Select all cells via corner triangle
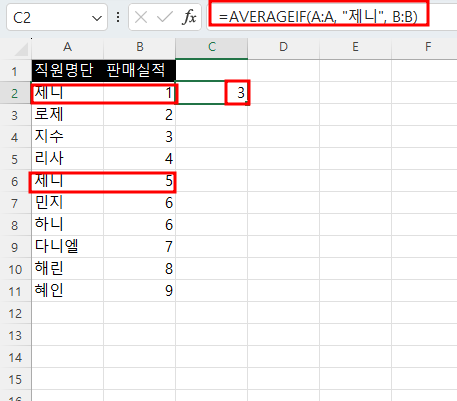This screenshot has height=401, width=457. 22,50
